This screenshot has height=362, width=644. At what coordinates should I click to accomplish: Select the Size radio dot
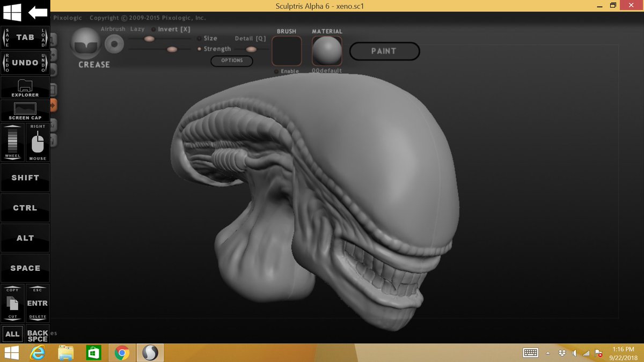tap(199, 39)
